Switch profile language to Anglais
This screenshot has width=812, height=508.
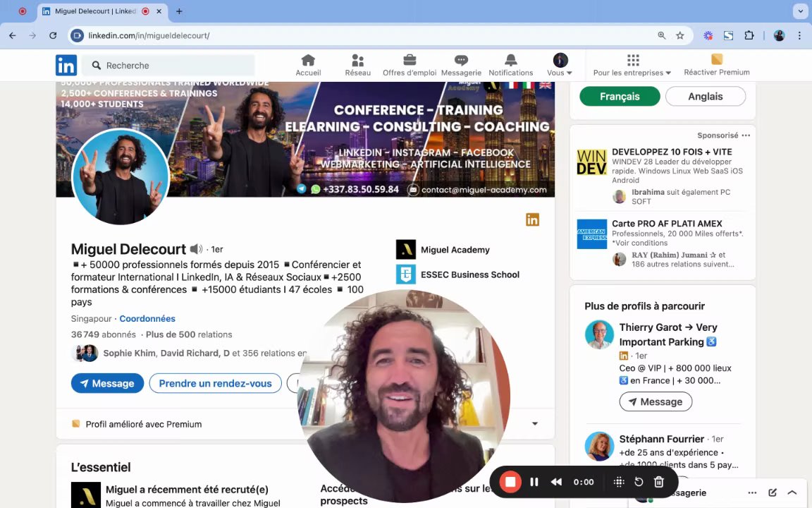[x=706, y=97]
